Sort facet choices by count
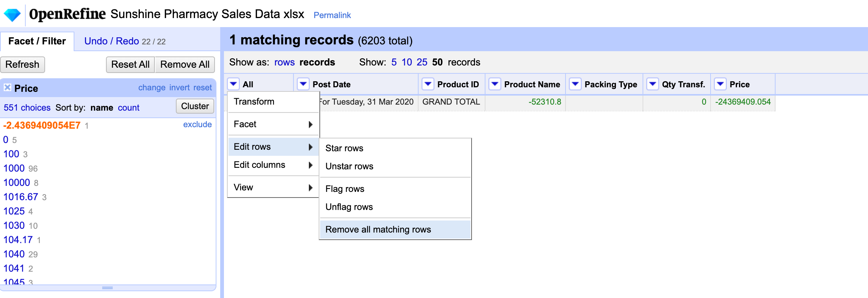Image resolution: width=868 pixels, height=298 pixels. (129, 108)
